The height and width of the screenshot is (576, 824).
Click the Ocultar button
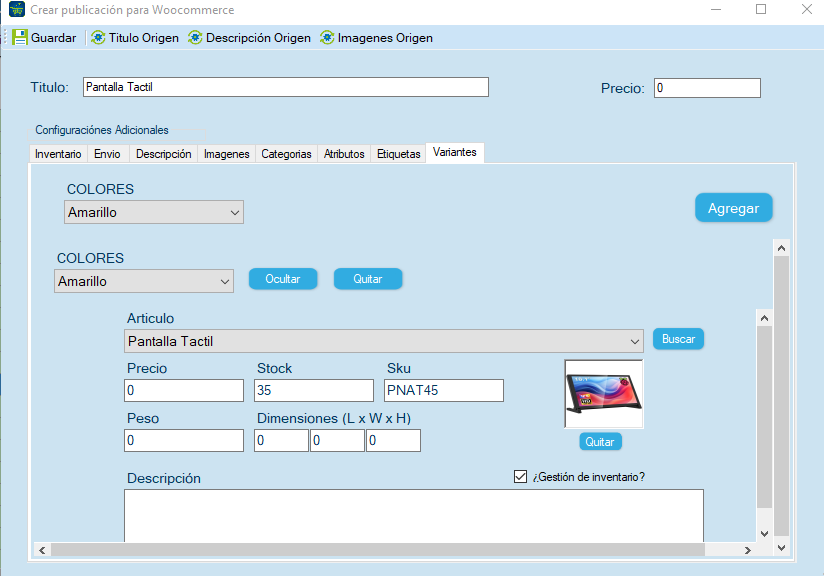[283, 279]
